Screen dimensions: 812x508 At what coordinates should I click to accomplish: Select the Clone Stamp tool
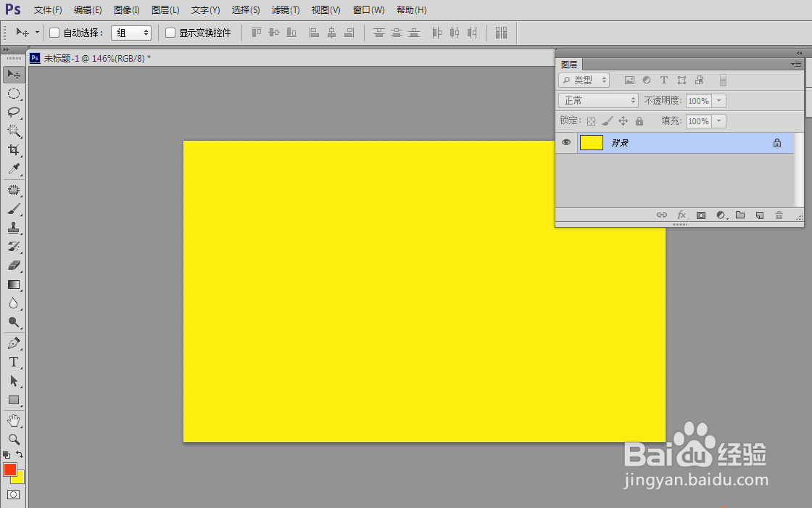click(x=14, y=228)
